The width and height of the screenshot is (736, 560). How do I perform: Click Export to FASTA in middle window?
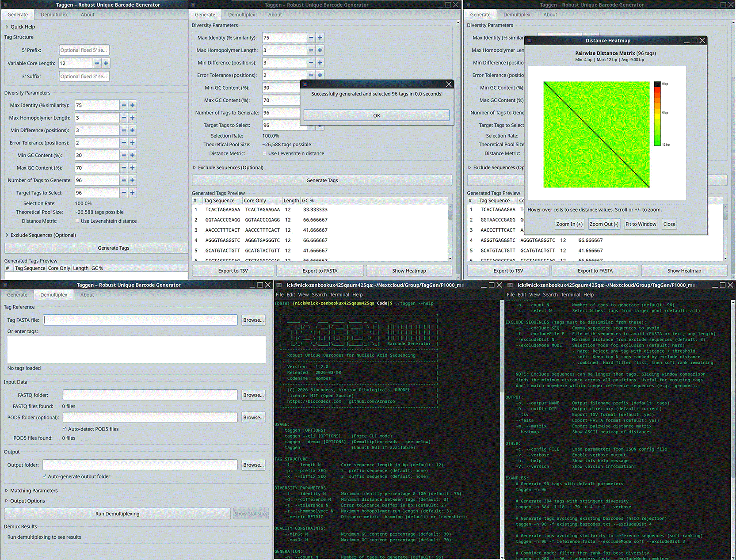[x=320, y=270]
